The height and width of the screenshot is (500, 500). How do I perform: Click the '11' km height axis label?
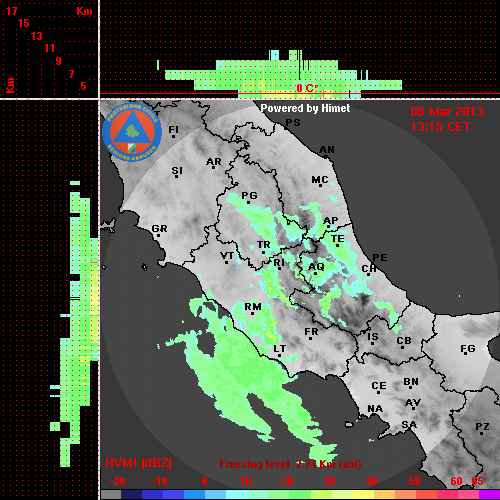pos(49,48)
